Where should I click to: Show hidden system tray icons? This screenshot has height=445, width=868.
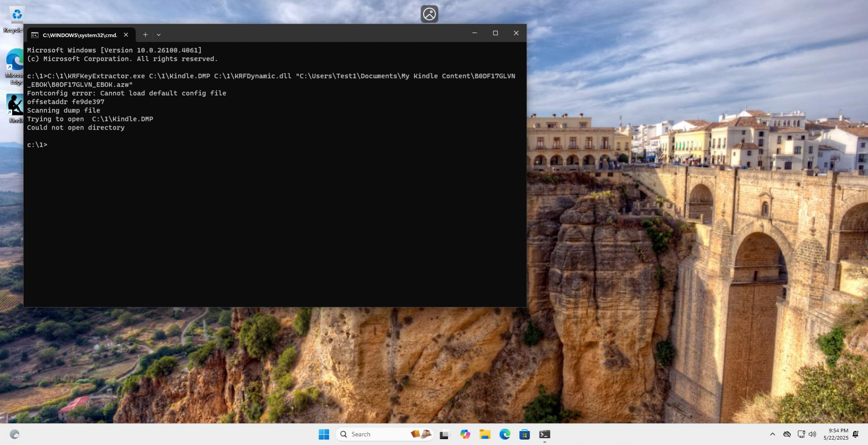pos(773,434)
